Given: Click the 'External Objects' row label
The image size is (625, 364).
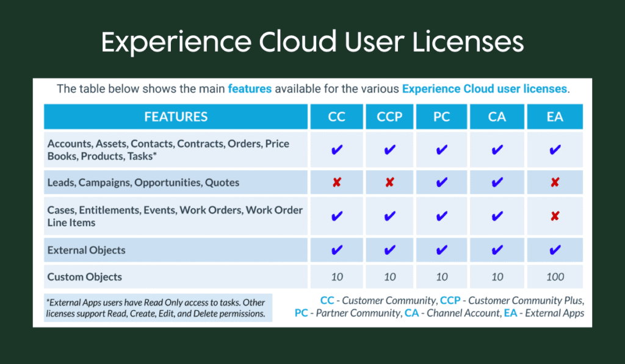Looking at the screenshot, I should click(x=86, y=250).
